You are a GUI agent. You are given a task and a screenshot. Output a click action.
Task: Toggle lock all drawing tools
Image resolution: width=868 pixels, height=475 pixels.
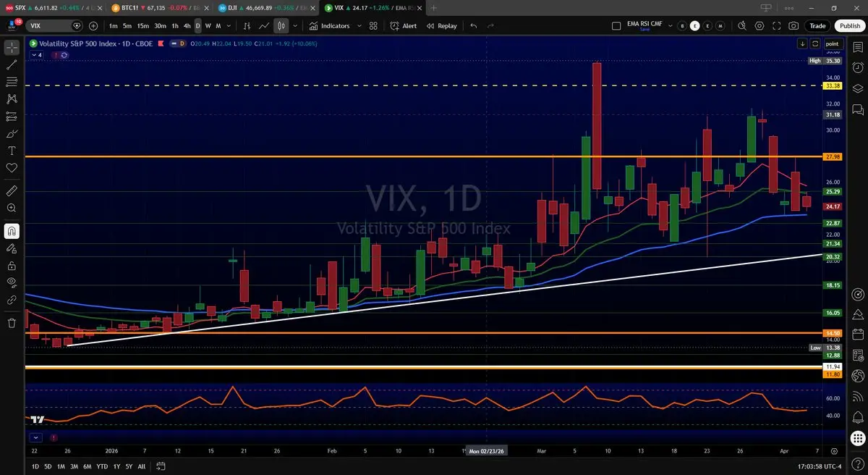pyautogui.click(x=12, y=266)
